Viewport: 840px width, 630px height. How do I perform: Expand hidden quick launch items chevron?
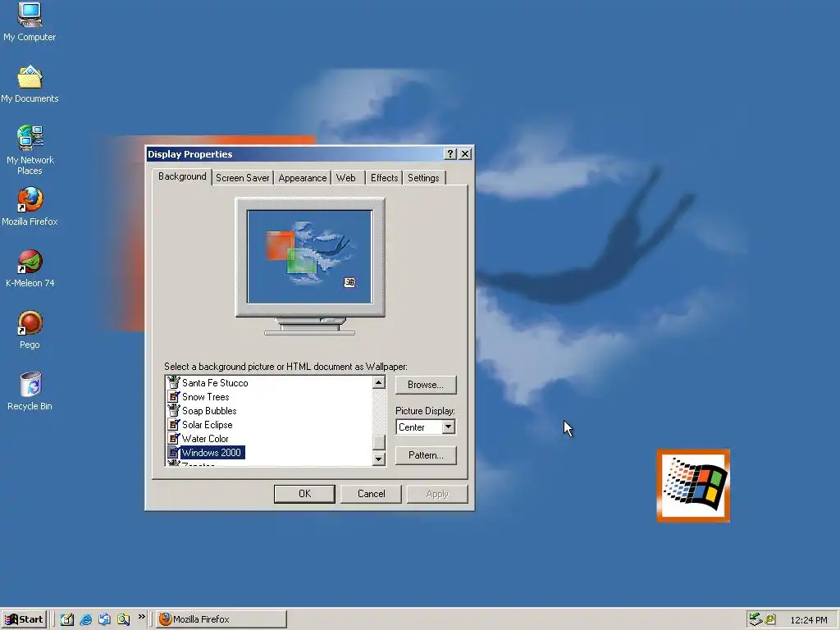(x=141, y=617)
